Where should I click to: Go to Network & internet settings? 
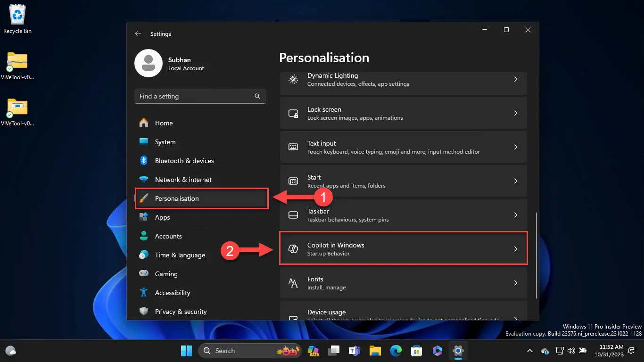[x=201, y=180]
